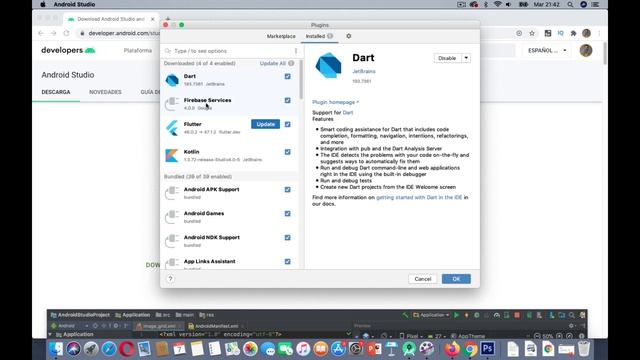Image resolution: width=640 pixels, height=360 pixels.
Task: Open Safari from the dock
Action: 109,349
